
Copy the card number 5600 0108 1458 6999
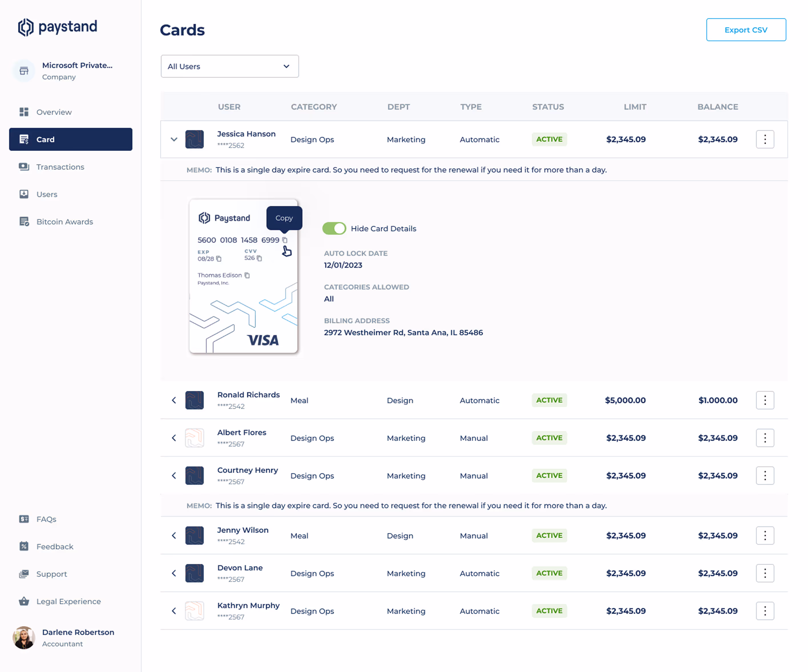(x=285, y=240)
